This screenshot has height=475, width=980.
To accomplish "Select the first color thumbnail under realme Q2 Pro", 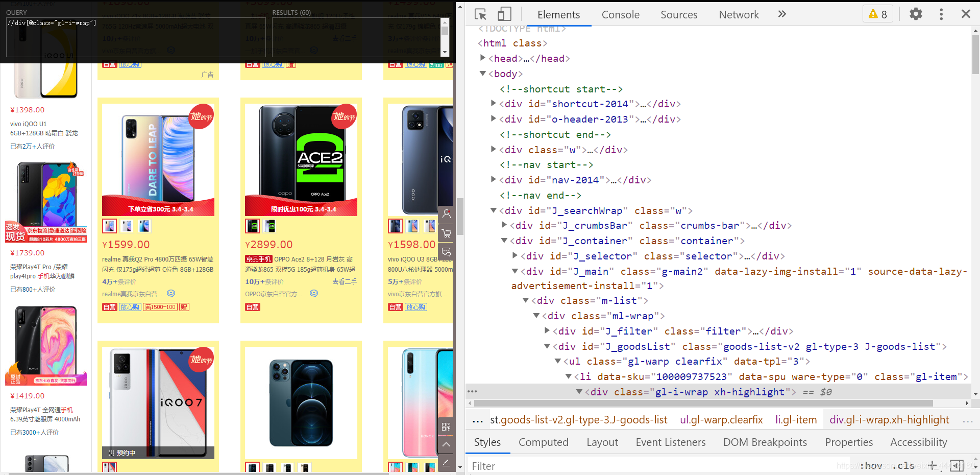I will pyautogui.click(x=109, y=226).
